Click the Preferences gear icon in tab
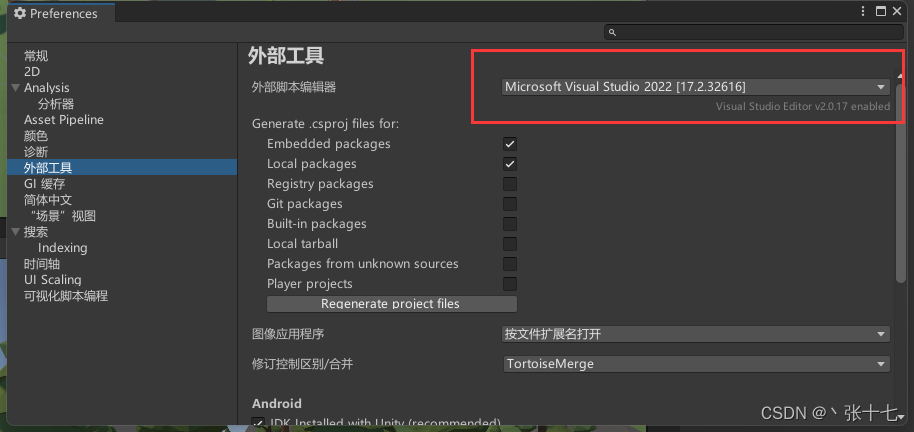This screenshot has width=914, height=432. 20,13
